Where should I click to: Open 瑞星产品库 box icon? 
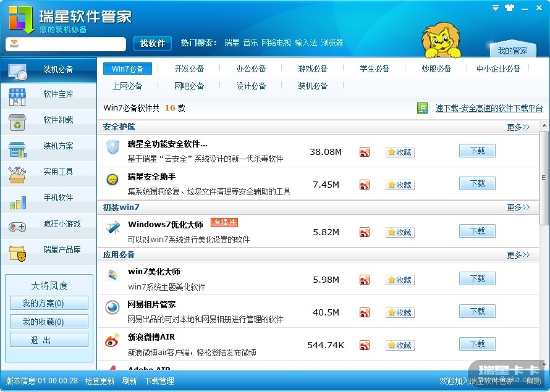click(x=17, y=254)
